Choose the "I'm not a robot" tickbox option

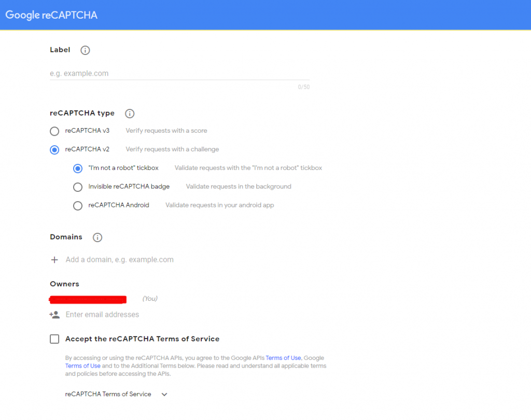(x=78, y=169)
